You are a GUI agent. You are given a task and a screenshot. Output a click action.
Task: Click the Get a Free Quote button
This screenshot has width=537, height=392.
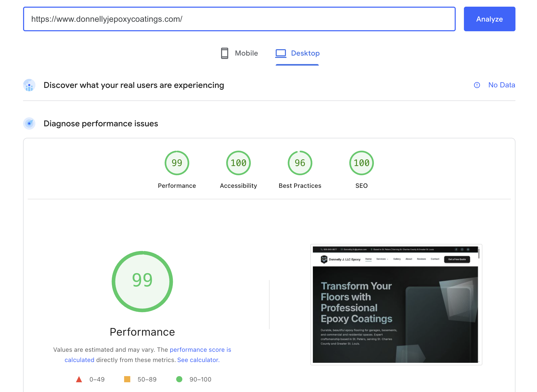click(457, 259)
